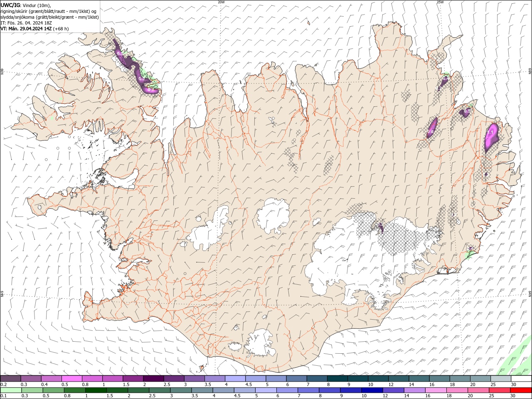The height and width of the screenshot is (399, 532).
Task: Click the purple-blue 12 rain-scale swatch
Action: (x=393, y=390)
